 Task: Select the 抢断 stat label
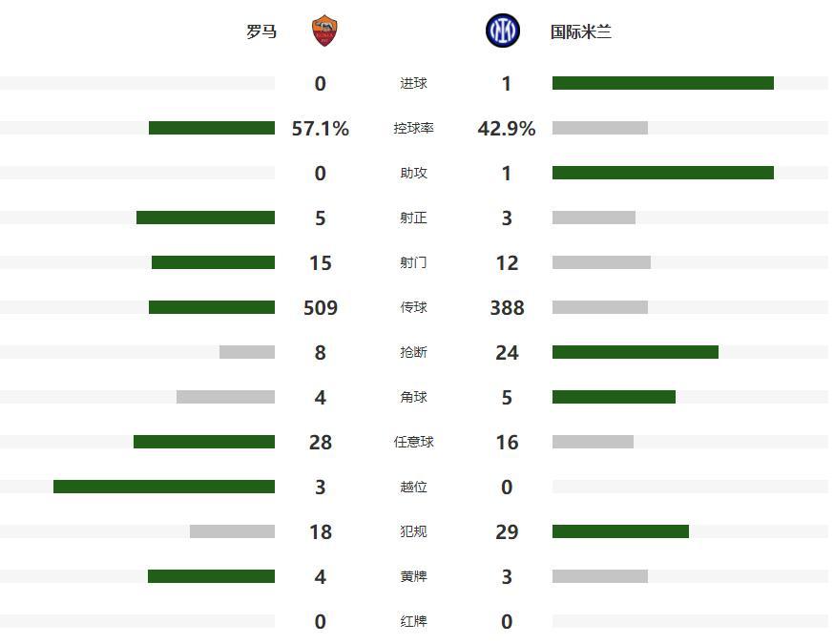pyautogui.click(x=413, y=353)
